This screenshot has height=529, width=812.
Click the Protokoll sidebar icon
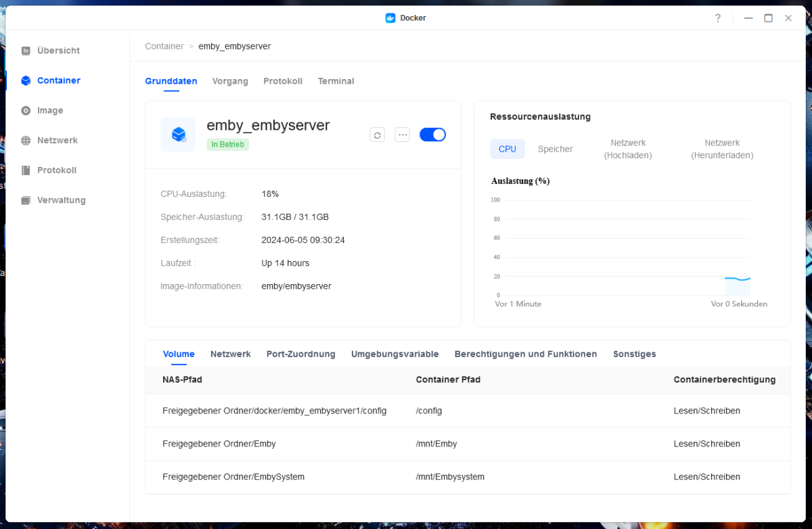[26, 170]
